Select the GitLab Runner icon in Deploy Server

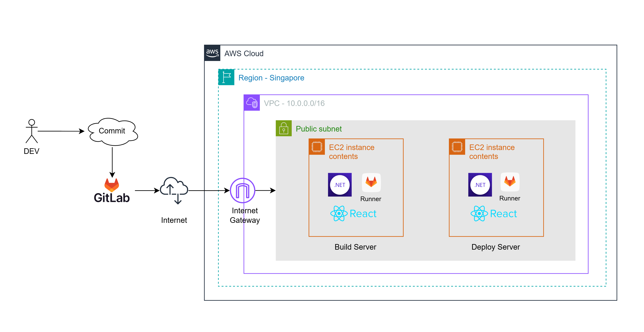coord(510,182)
